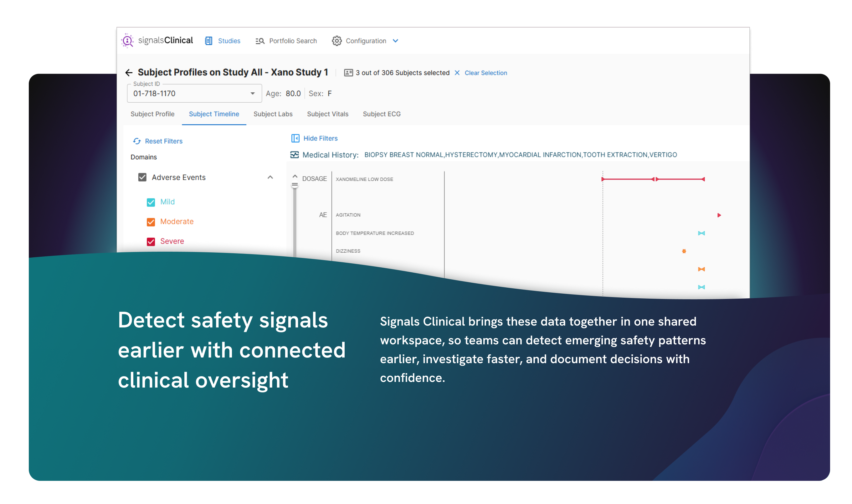Screen dimensions: 852x504
Task: Click the X icon before Clear Selection
Action: point(457,73)
